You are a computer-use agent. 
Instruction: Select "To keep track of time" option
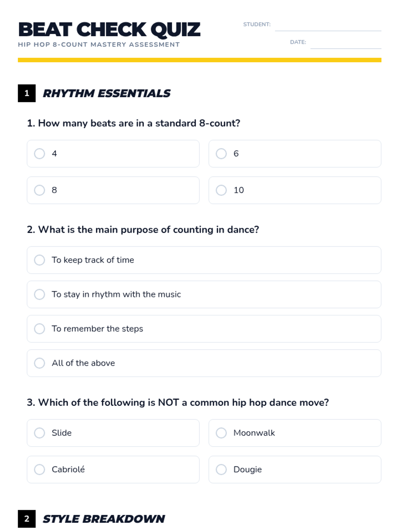pyautogui.click(x=204, y=260)
